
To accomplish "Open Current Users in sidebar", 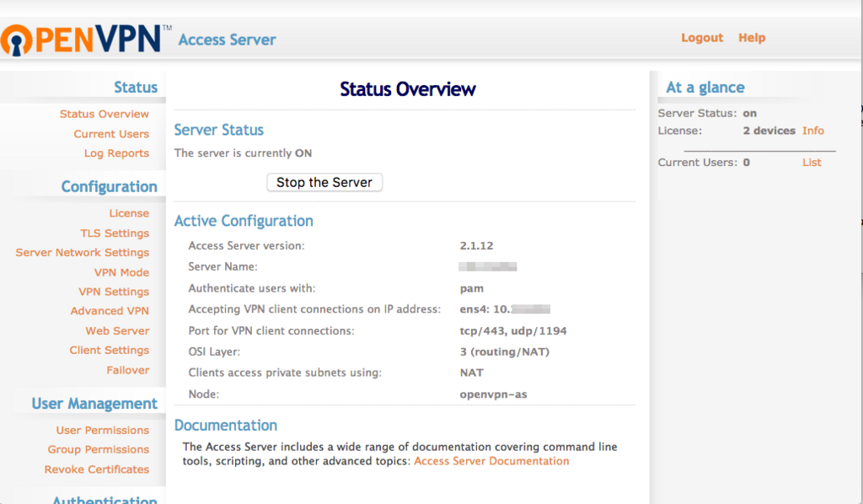I will click(x=111, y=134).
